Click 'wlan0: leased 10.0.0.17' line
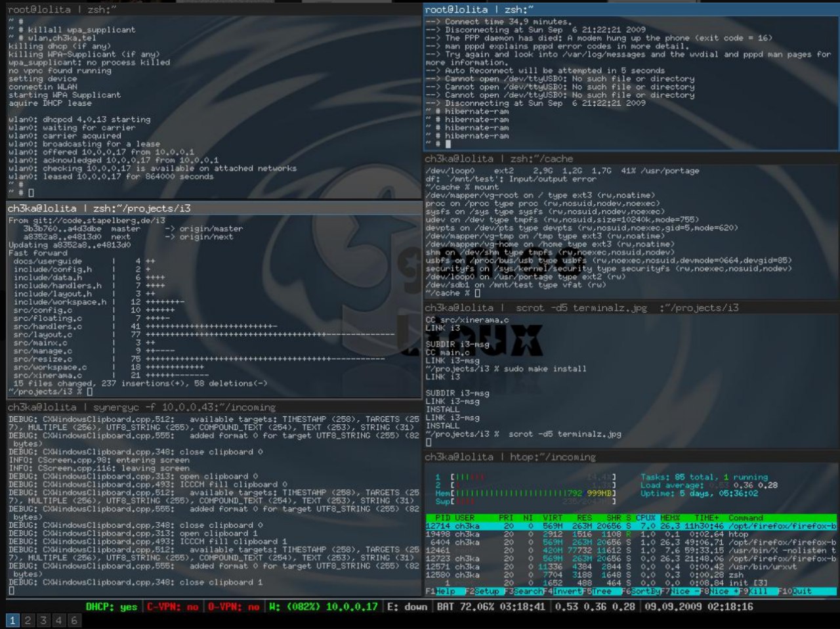This screenshot has height=629, width=840. [111, 177]
